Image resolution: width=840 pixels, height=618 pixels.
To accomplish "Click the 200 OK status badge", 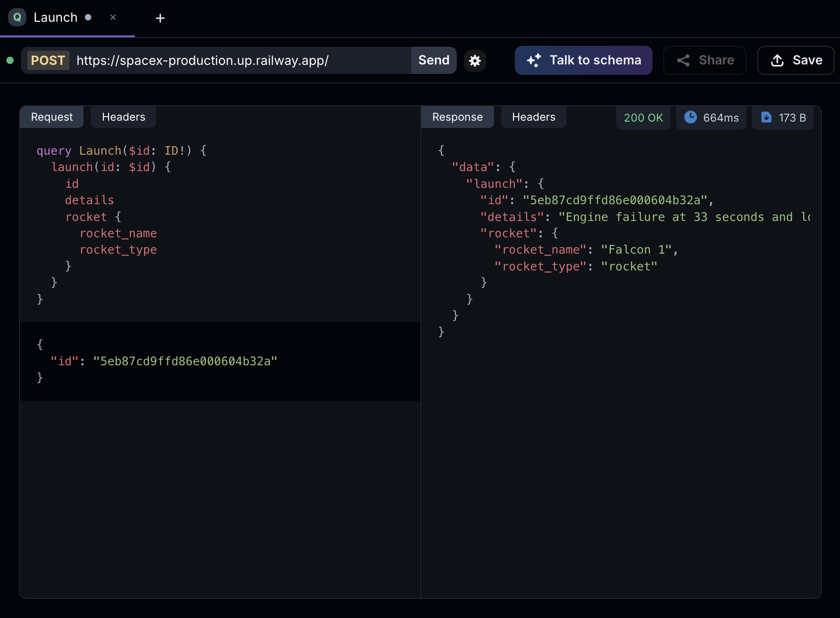I will pyautogui.click(x=643, y=118).
